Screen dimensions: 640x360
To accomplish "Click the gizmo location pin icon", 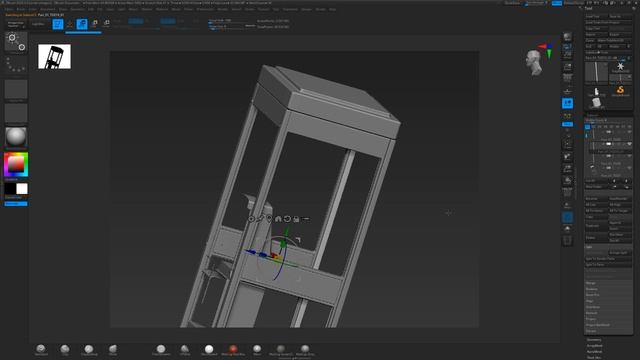I will tap(269, 219).
